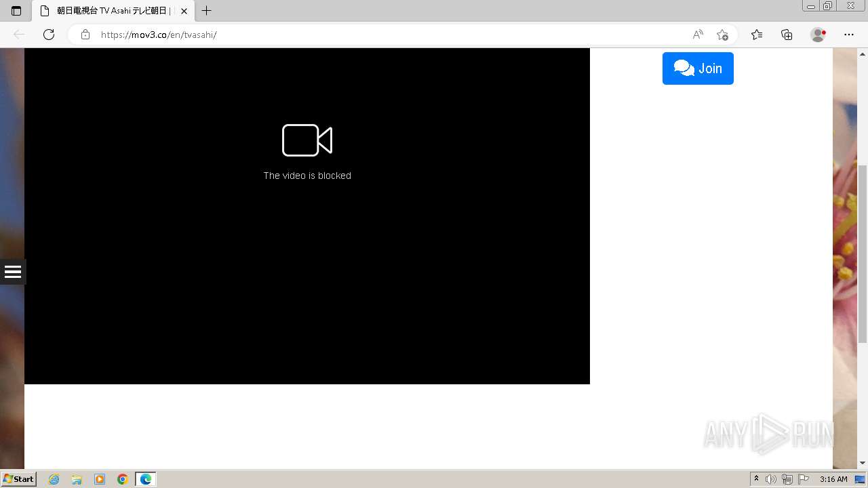Open the Windows Start menu

pos(19,479)
